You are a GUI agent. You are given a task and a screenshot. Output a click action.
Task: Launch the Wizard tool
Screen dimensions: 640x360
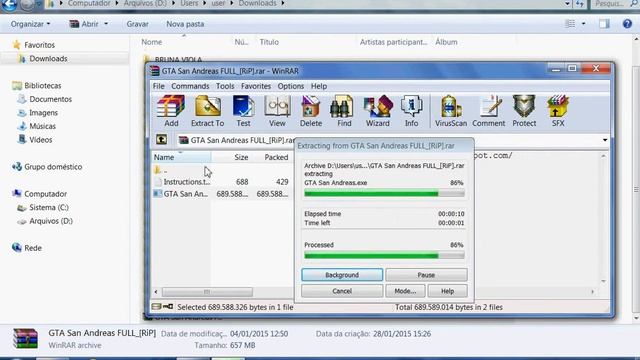(378, 111)
